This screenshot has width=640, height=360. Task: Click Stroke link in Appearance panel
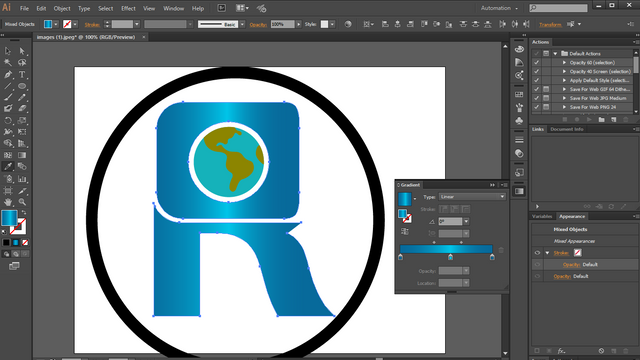(x=561, y=253)
